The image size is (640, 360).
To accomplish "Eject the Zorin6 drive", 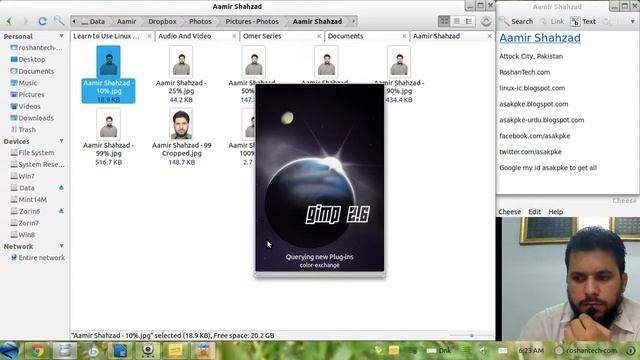I will point(61,211).
